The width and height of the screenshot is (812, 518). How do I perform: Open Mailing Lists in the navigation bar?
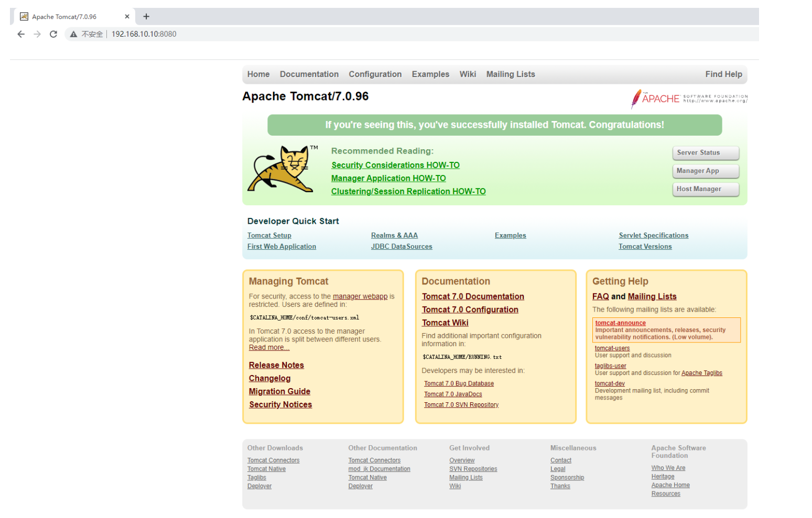click(511, 74)
